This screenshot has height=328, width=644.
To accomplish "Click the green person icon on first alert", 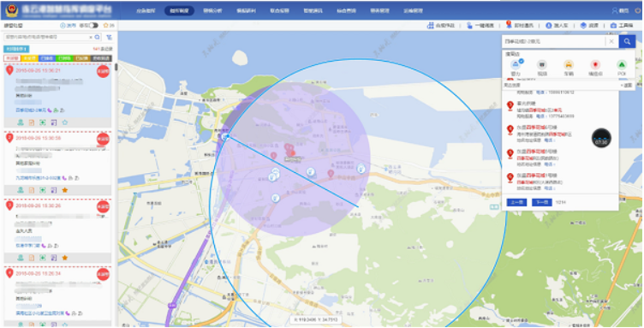I will point(21,122).
